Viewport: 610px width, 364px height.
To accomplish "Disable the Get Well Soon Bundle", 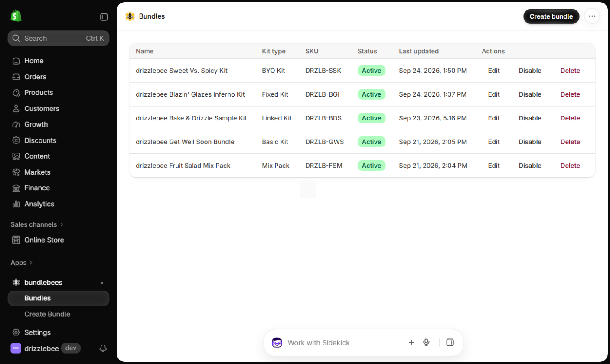I will click(x=530, y=142).
